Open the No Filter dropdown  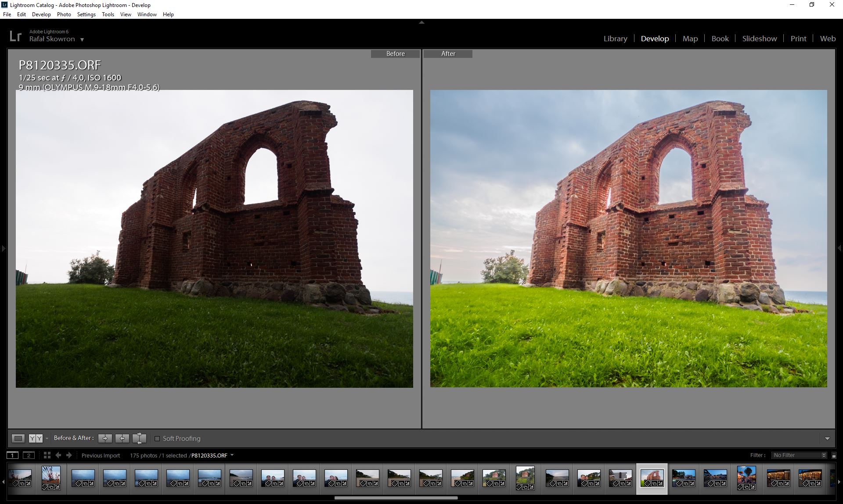click(x=799, y=455)
